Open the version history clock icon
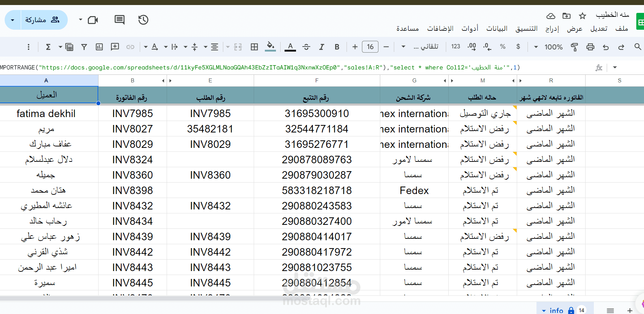 143,20
